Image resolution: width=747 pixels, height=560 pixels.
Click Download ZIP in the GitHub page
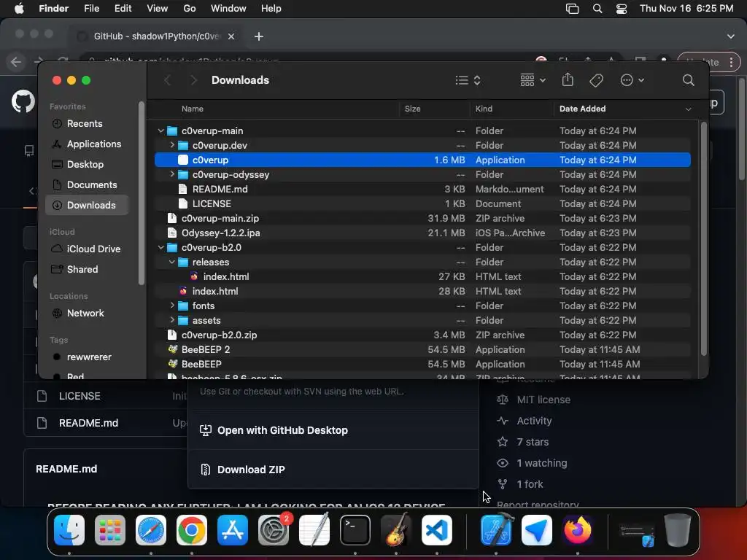coord(251,470)
